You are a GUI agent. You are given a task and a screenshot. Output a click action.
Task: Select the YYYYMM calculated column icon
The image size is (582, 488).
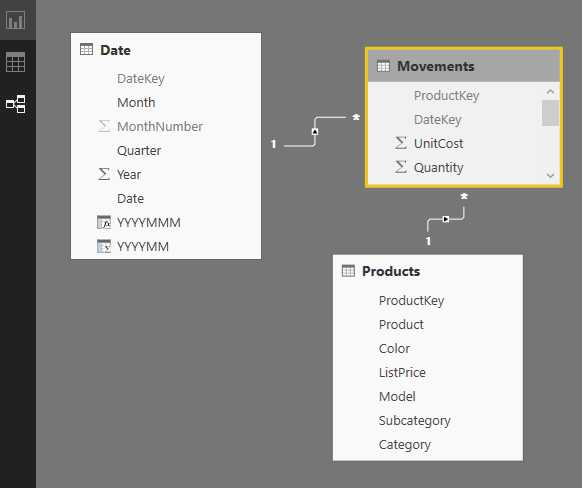(104, 246)
